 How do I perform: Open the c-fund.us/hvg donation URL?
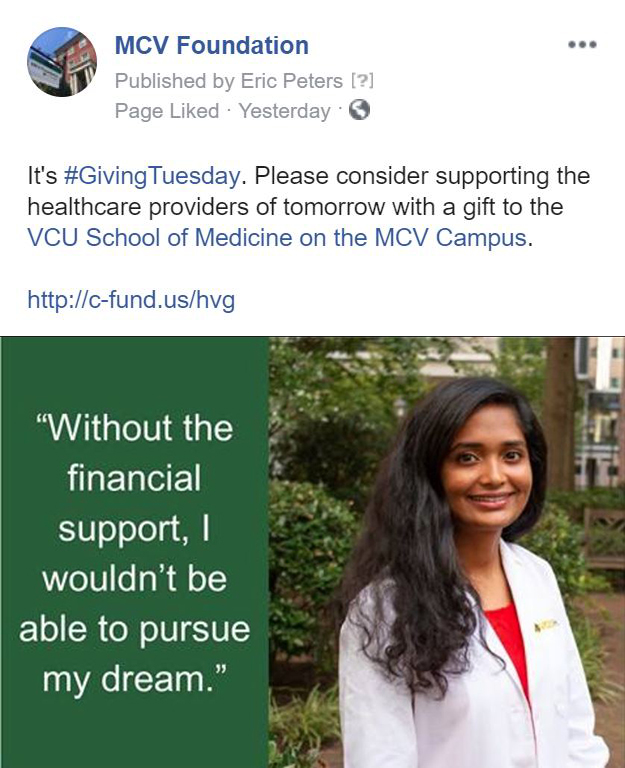[x=131, y=300]
